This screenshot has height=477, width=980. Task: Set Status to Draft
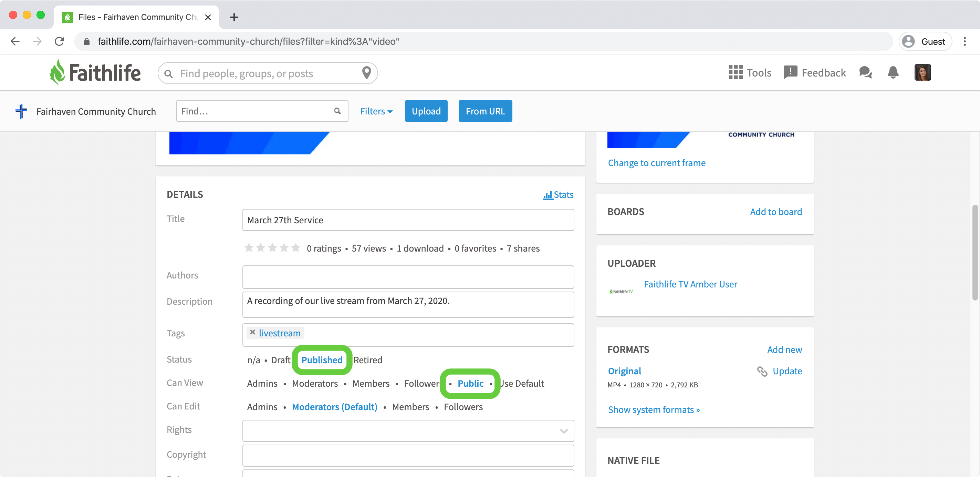(281, 360)
